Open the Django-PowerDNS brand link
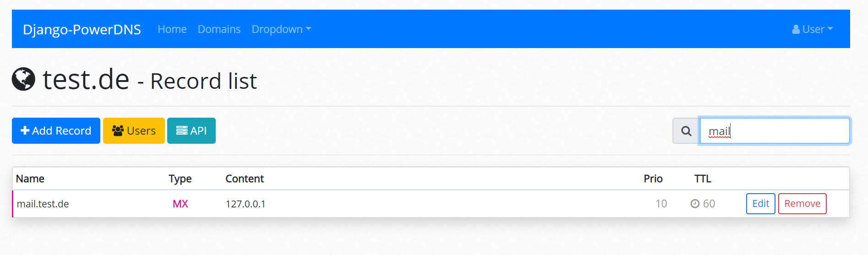 82,29
